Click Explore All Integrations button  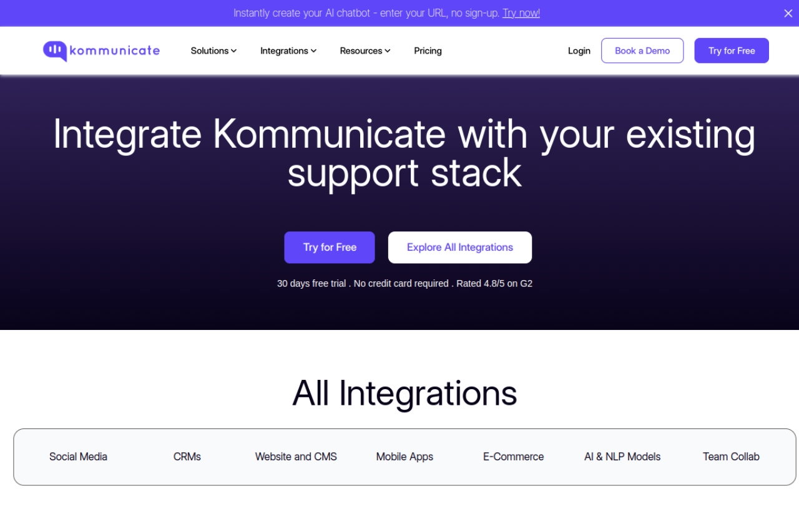460,248
